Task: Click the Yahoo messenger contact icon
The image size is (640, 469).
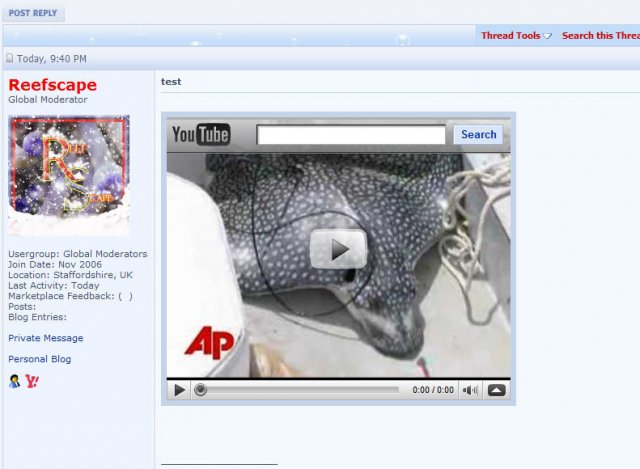Action: [32, 381]
